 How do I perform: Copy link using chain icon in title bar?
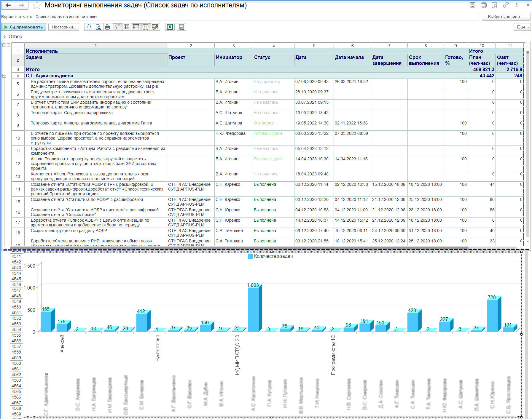pos(506,5)
